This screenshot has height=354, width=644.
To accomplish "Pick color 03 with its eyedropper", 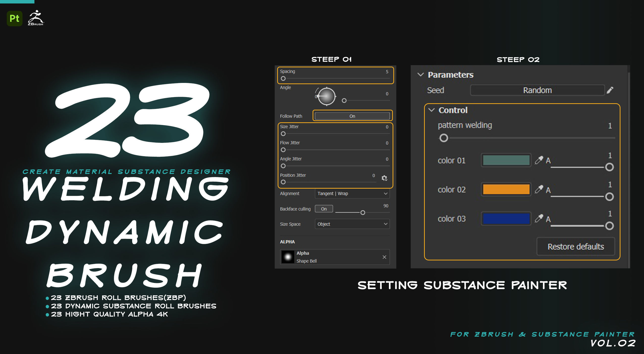I will click(x=539, y=219).
